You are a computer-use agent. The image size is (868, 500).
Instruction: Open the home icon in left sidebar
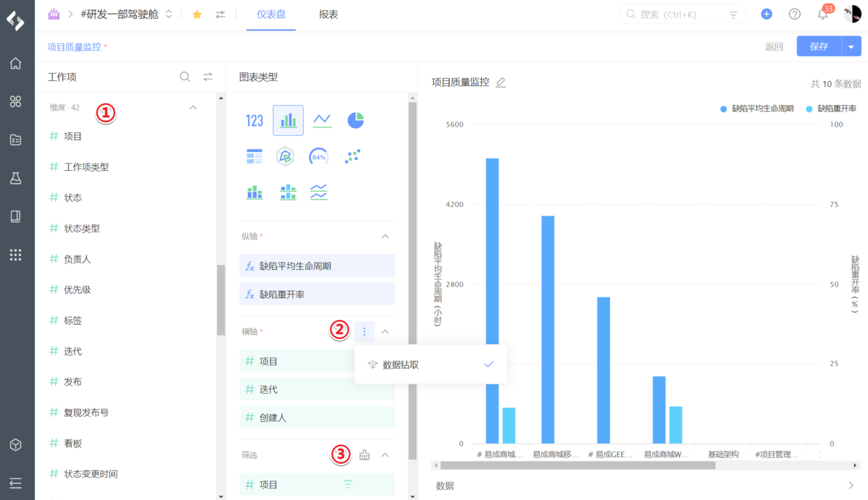pyautogui.click(x=16, y=64)
